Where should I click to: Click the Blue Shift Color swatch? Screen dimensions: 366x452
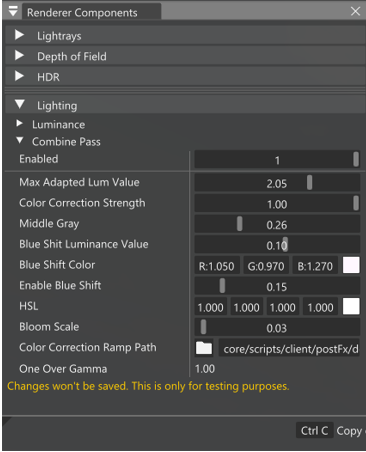[351, 265]
